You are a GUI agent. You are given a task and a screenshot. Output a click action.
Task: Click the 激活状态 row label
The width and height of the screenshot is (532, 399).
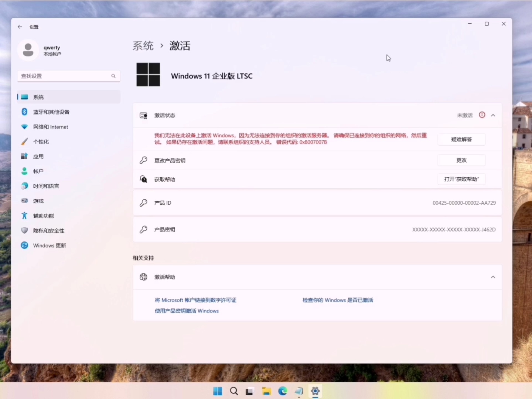(x=165, y=115)
